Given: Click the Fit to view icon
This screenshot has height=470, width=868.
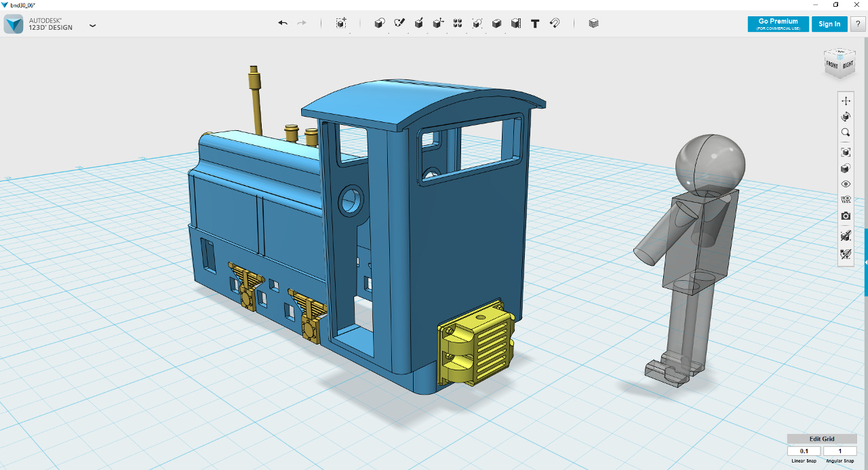Looking at the screenshot, I should click(846, 153).
